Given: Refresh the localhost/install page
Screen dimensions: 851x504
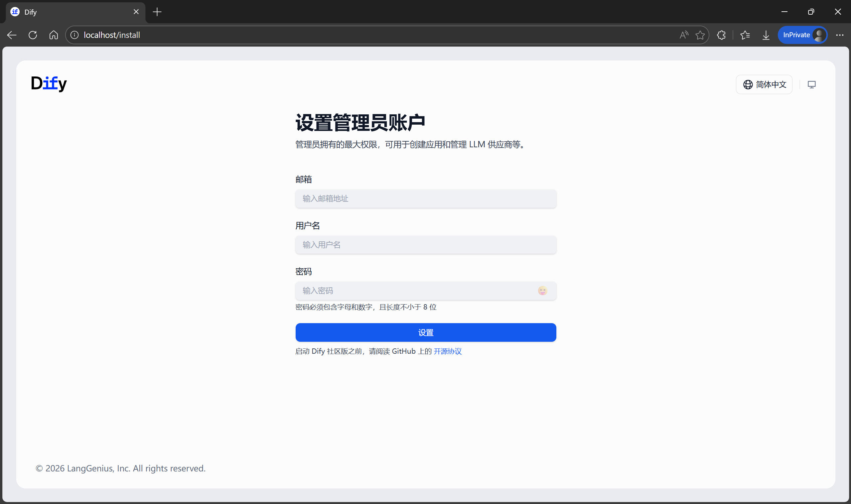Looking at the screenshot, I should [x=33, y=35].
